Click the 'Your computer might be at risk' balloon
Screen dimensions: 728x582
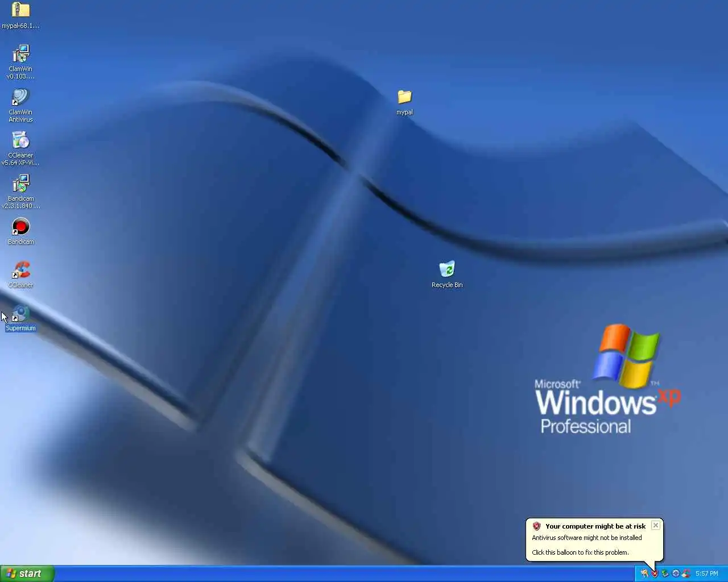594,539
